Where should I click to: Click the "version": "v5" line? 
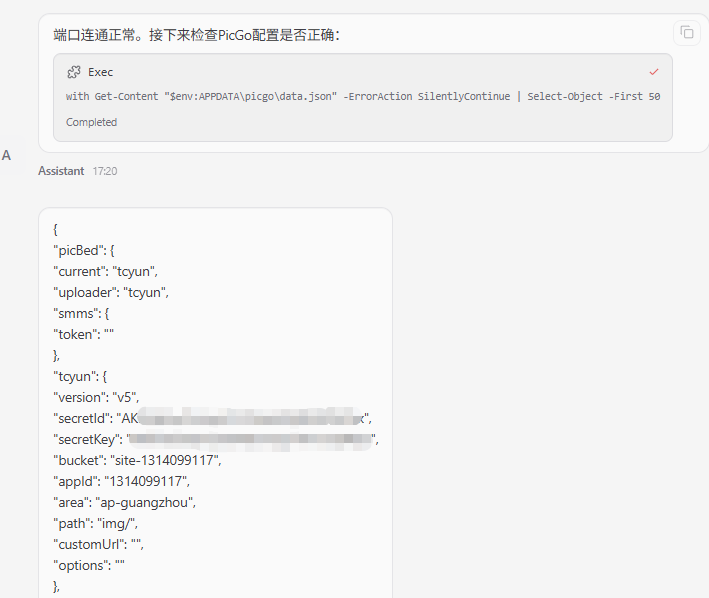(x=96, y=397)
